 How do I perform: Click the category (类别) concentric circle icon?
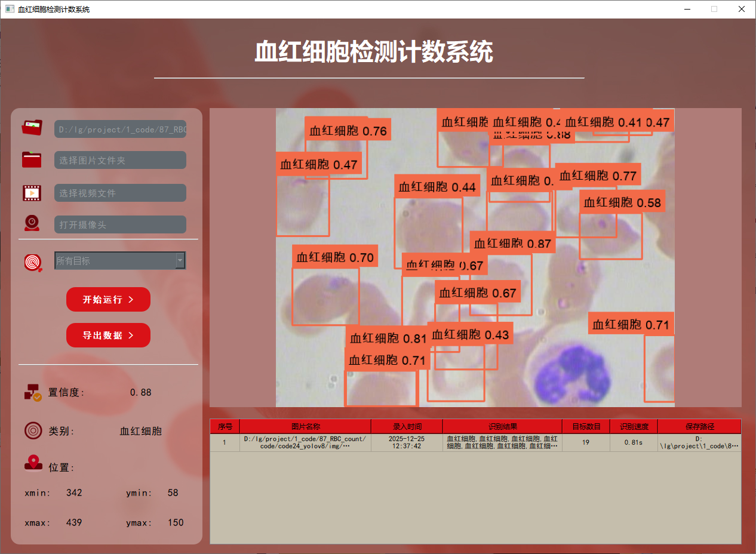33,430
